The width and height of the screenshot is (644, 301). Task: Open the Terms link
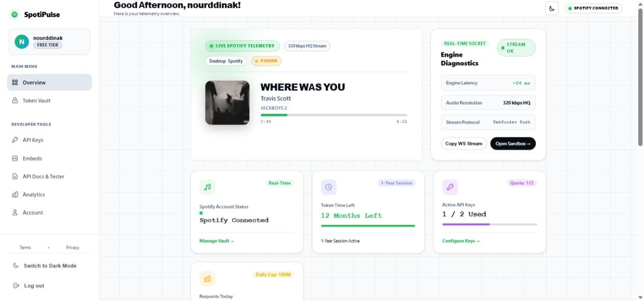click(25, 248)
